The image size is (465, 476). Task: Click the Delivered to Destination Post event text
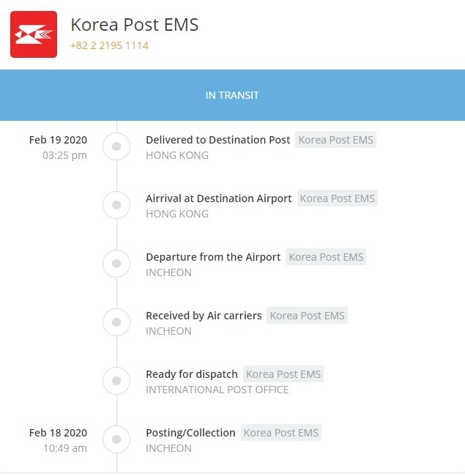(218, 140)
